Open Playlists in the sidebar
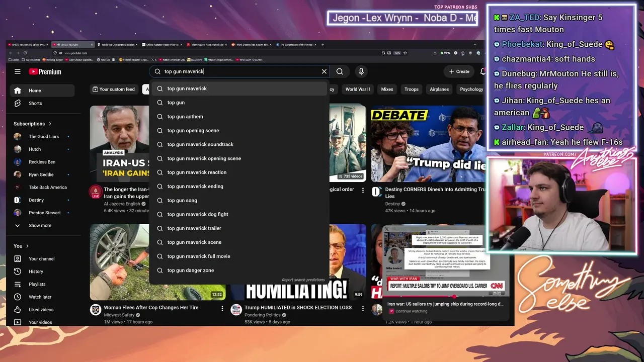The height and width of the screenshot is (362, 644). pos(42,284)
